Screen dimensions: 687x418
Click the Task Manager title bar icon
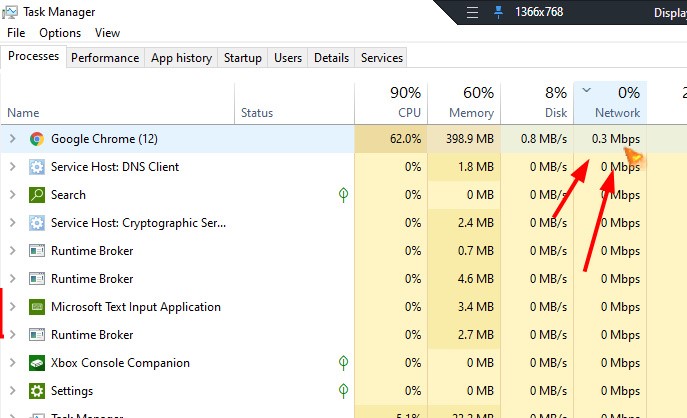coord(11,12)
